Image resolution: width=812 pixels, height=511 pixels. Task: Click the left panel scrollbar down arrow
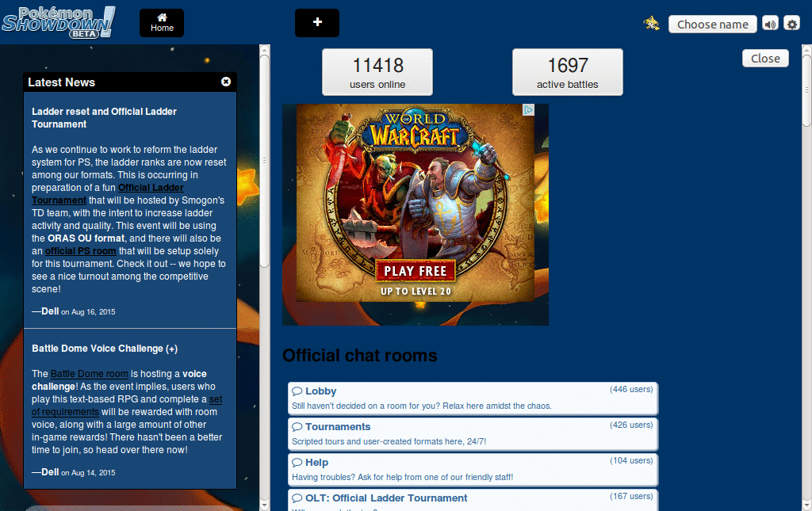pos(265,505)
